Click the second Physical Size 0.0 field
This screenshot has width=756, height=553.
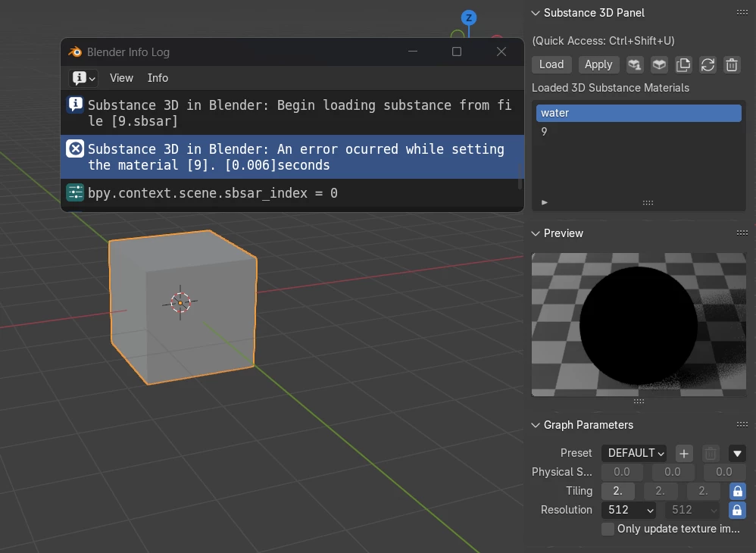pyautogui.click(x=673, y=472)
